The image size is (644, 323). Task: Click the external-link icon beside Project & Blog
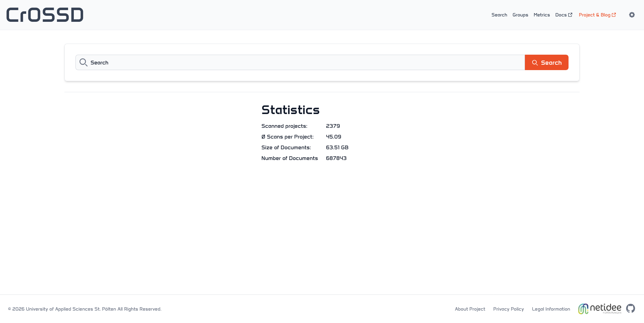[x=614, y=15]
